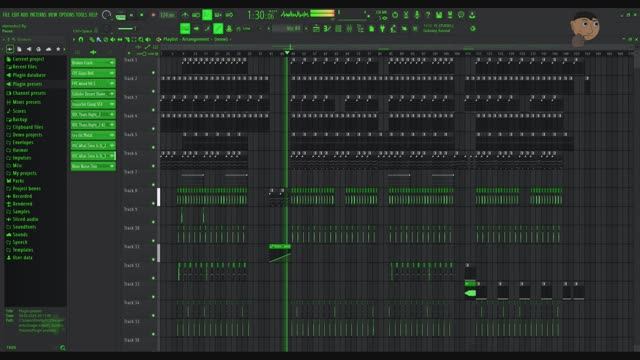640x360 pixels.
Task: Select the Zoom magnifier tool
Action: 141,40
